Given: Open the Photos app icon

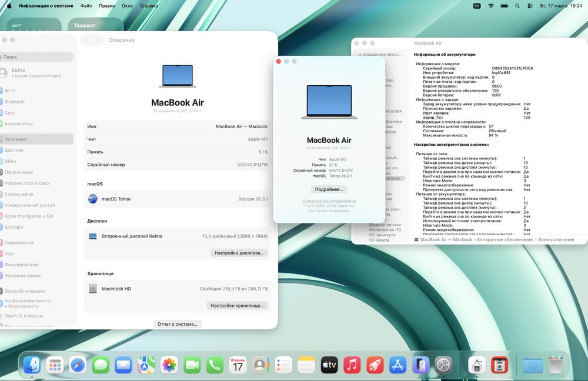Looking at the screenshot, I should click(169, 365).
